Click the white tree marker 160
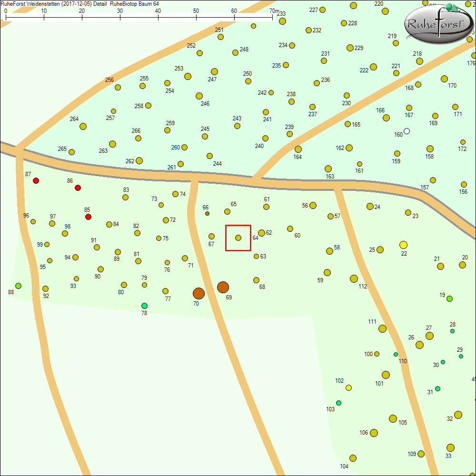The width and height of the screenshot is (476, 476). [x=407, y=131]
